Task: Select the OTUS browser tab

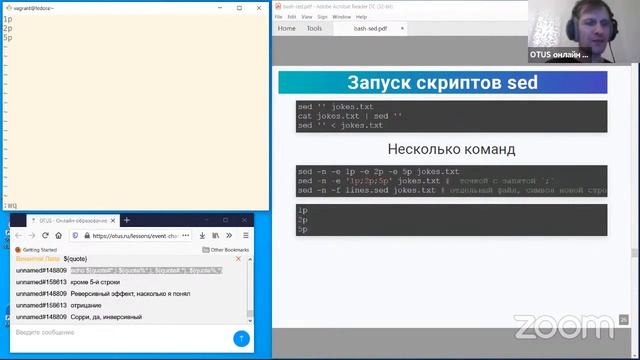Action: click(x=73, y=220)
